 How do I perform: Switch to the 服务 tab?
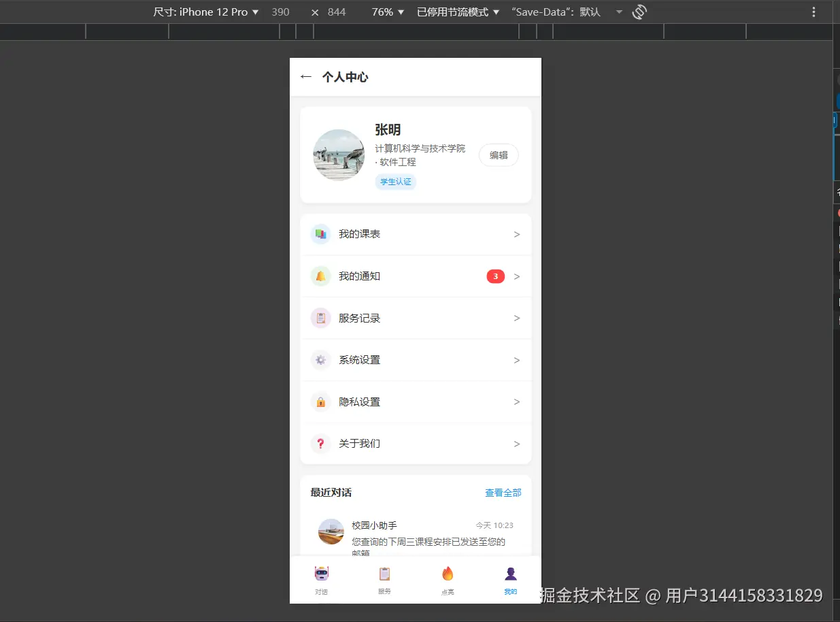click(384, 580)
